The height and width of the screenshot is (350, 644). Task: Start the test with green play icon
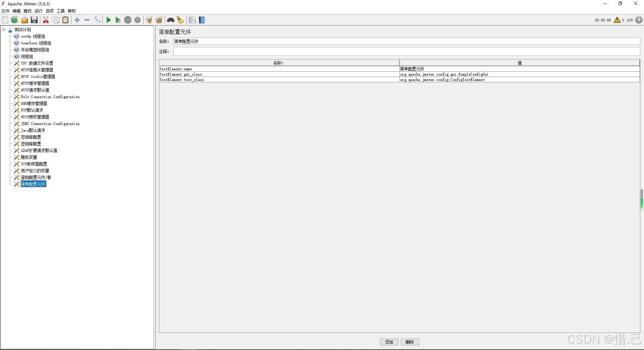(108, 20)
